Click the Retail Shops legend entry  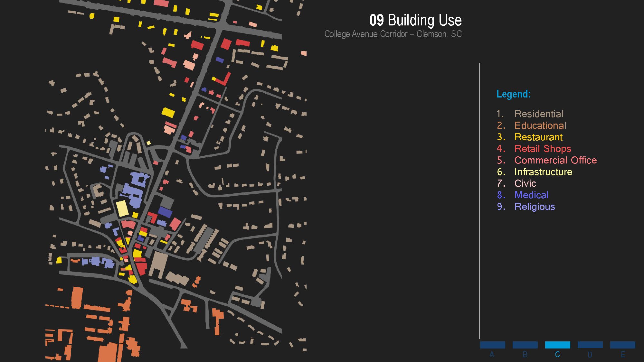[x=534, y=149]
